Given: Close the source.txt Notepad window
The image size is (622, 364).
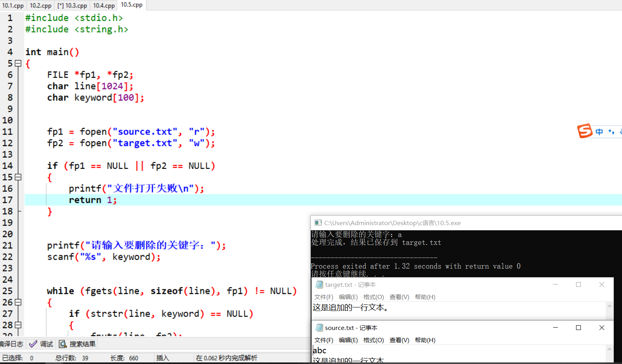Looking at the screenshot, I should click(602, 328).
